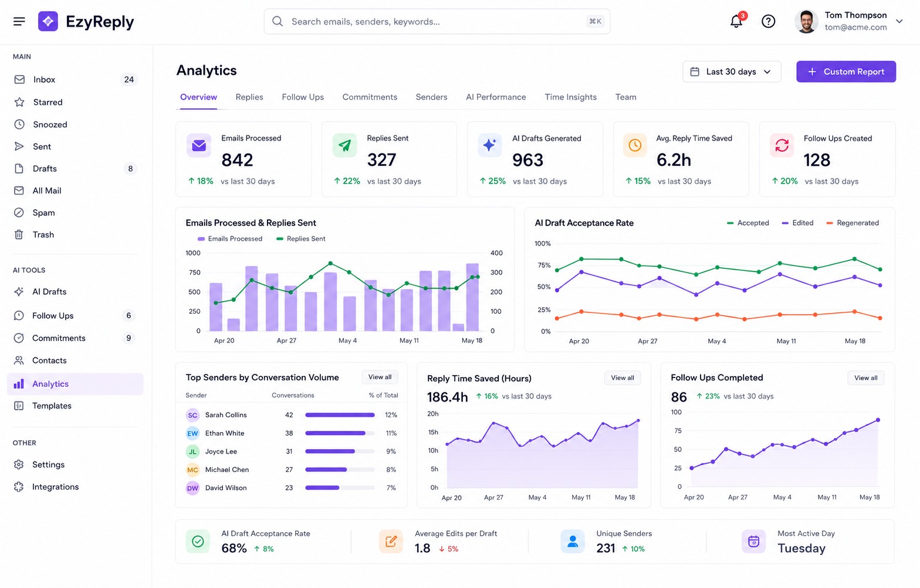Click the ⌘K search shortcut badge
920x588 pixels.
click(595, 22)
